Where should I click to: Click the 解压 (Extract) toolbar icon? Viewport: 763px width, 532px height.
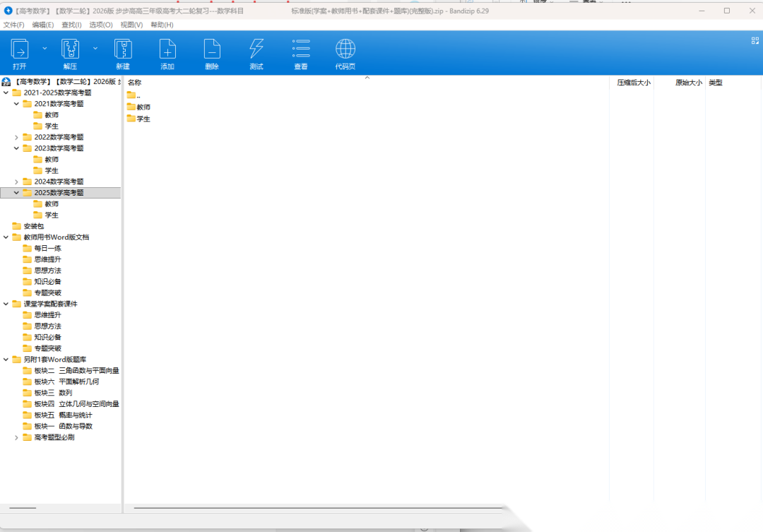(70, 49)
